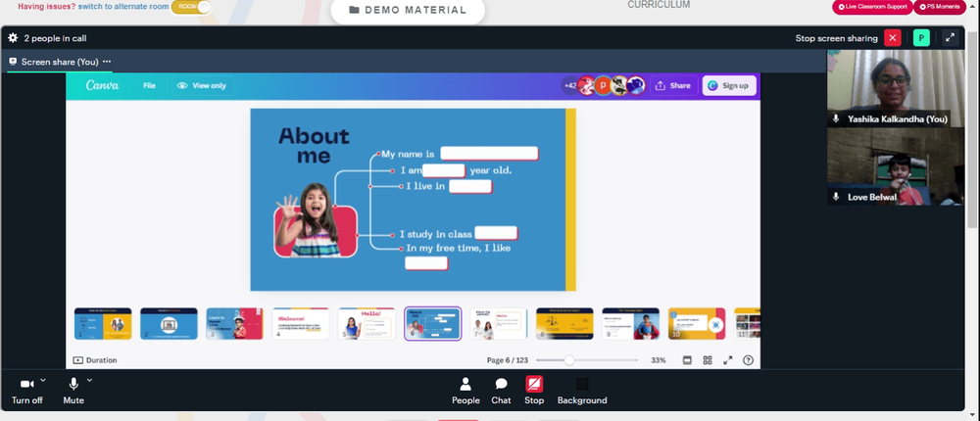Click the 2 people in call label
Screen dimensions: 980x421
[x=55, y=38]
